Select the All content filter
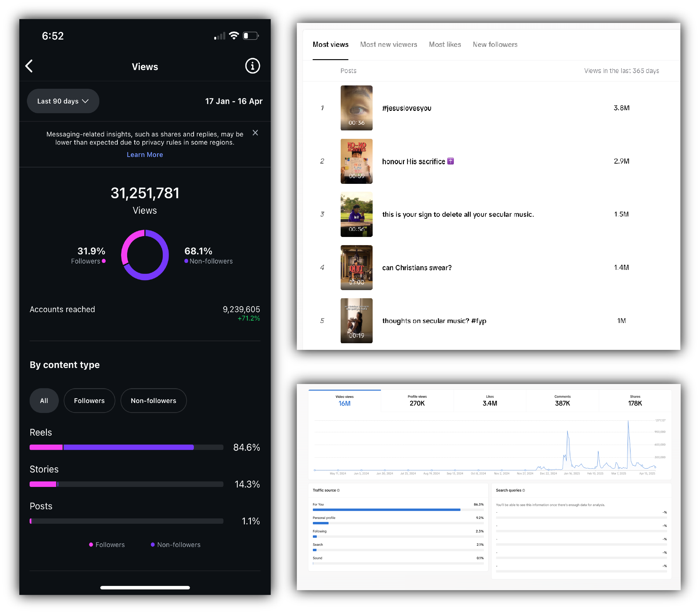Viewport: 700px width, 614px height. [44, 401]
